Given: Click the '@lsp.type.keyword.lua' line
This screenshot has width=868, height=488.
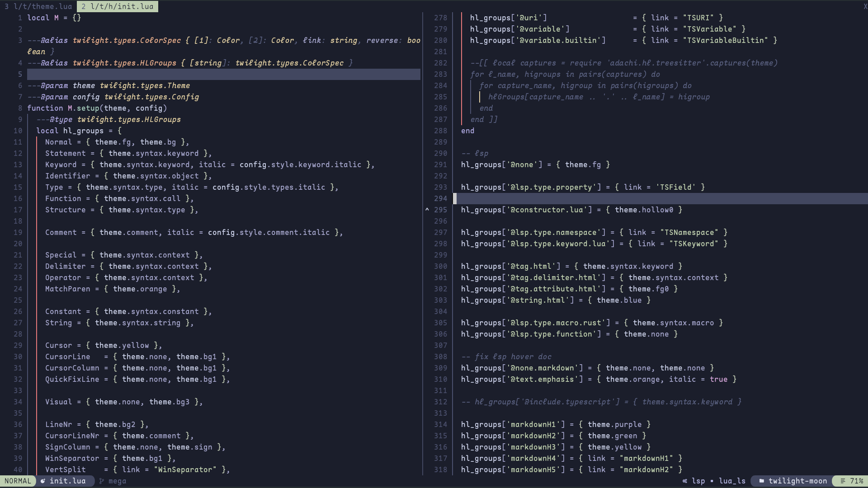Looking at the screenshot, I should [594, 244].
